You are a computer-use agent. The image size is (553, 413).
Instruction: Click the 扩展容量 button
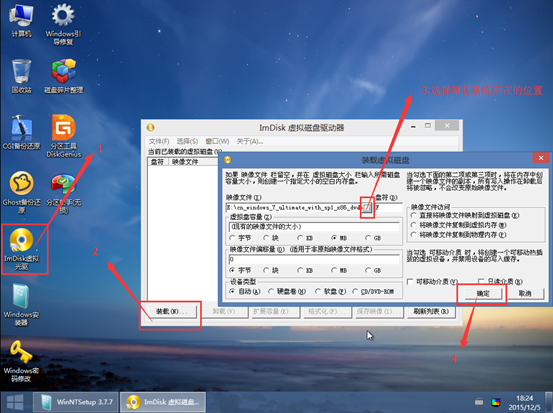click(x=275, y=311)
